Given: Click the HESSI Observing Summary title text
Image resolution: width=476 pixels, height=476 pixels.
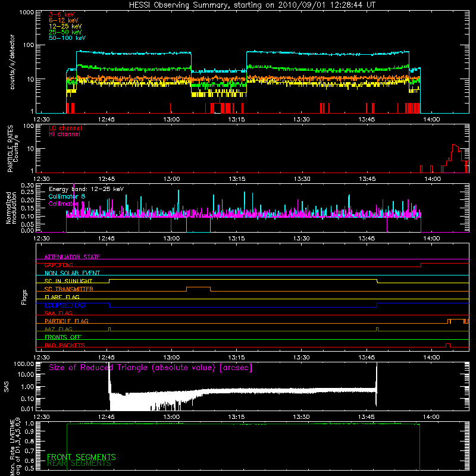Looking at the screenshot, I should click(252, 5).
